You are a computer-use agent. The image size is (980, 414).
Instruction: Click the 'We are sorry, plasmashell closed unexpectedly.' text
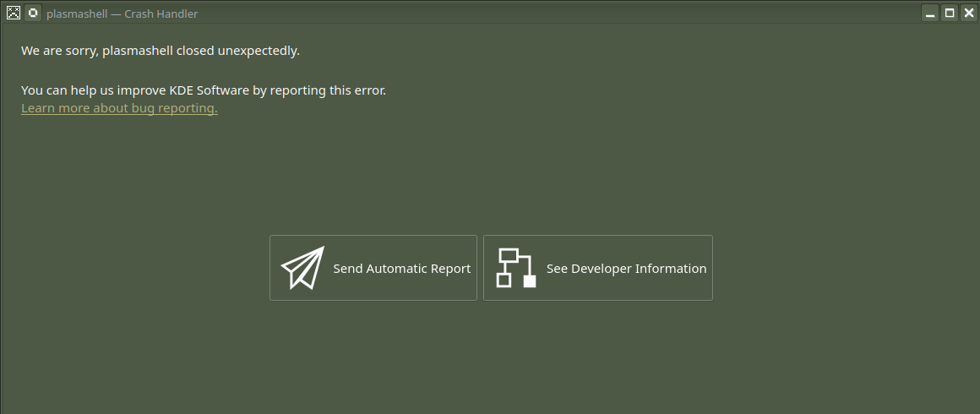[161, 51]
